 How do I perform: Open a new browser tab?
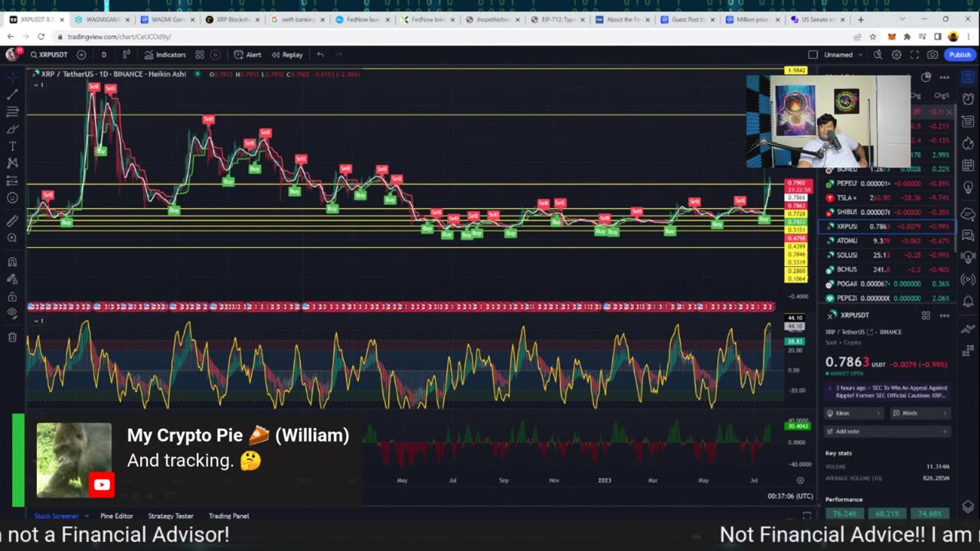click(x=861, y=19)
